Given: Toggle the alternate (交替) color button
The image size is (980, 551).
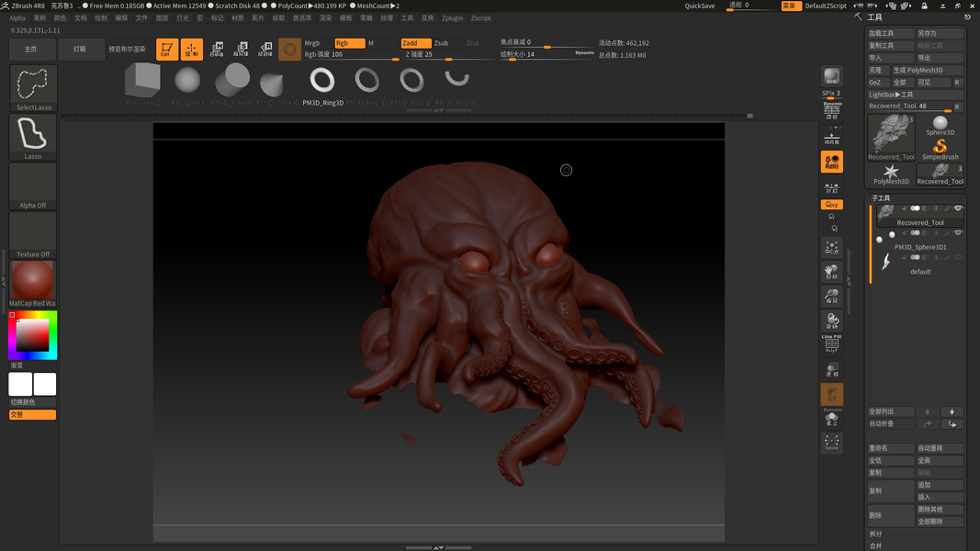Looking at the screenshot, I should click(x=32, y=415).
